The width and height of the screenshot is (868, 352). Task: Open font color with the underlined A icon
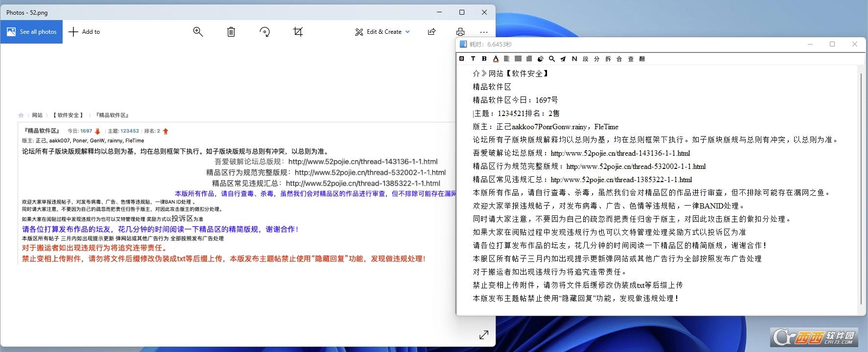496,59
